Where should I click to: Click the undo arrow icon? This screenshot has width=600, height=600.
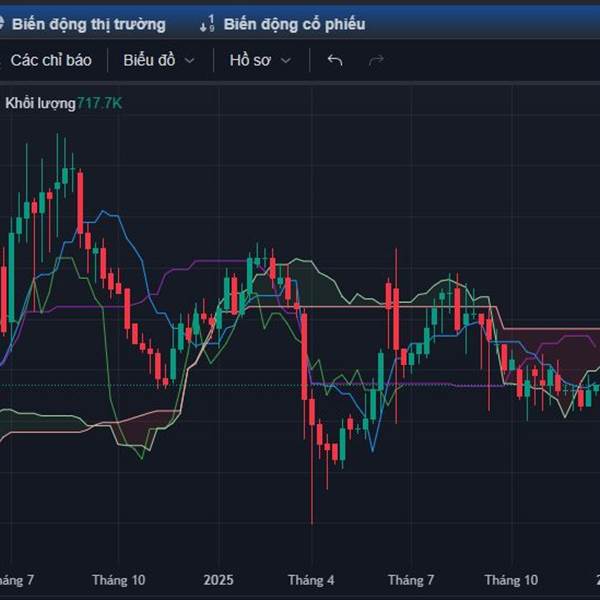pos(335,60)
